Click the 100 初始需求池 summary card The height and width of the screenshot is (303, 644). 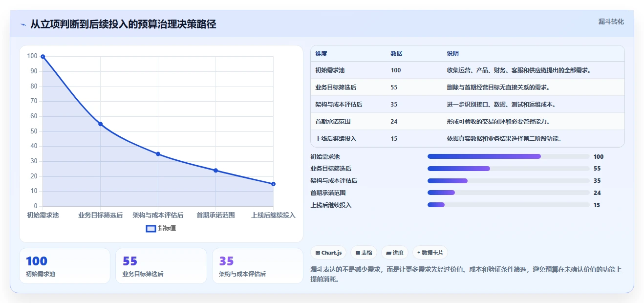(64, 266)
